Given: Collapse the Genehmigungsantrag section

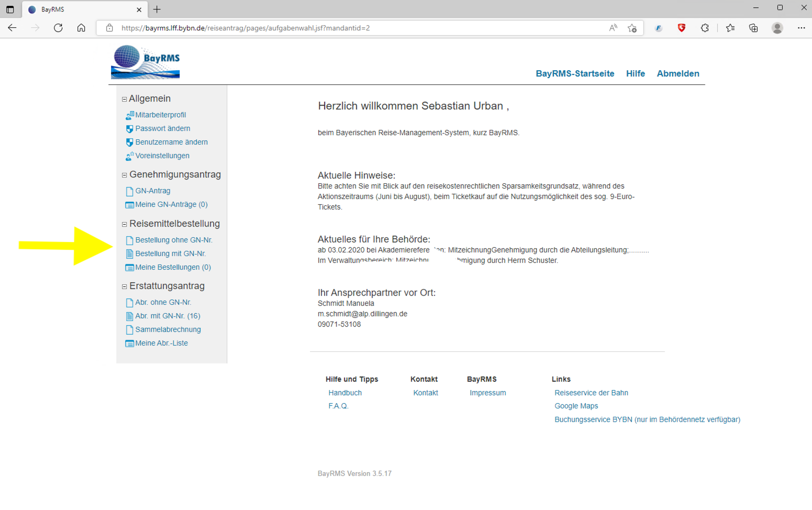Looking at the screenshot, I should click(125, 175).
